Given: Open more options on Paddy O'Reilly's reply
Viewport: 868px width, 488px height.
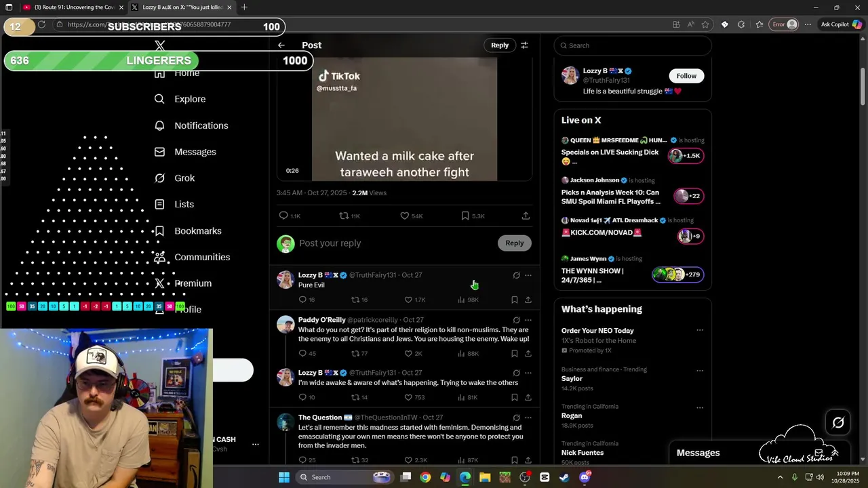Looking at the screenshot, I should click(528, 320).
